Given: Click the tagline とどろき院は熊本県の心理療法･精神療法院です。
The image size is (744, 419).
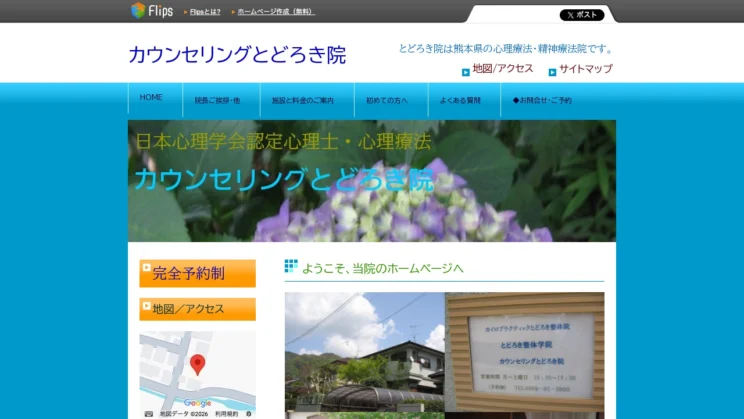Looking at the screenshot, I should tap(506, 49).
